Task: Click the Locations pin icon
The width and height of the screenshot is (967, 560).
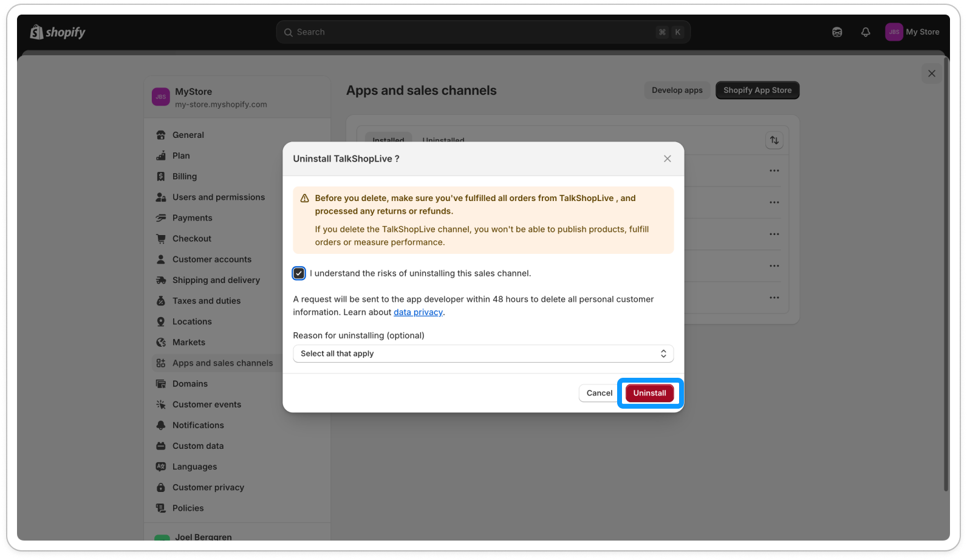Action: [161, 321]
